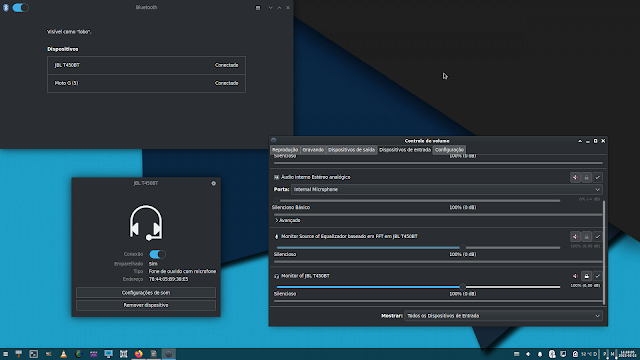Click the Bluetooth logo in the header
640x360 pixels.
(x=6, y=7)
